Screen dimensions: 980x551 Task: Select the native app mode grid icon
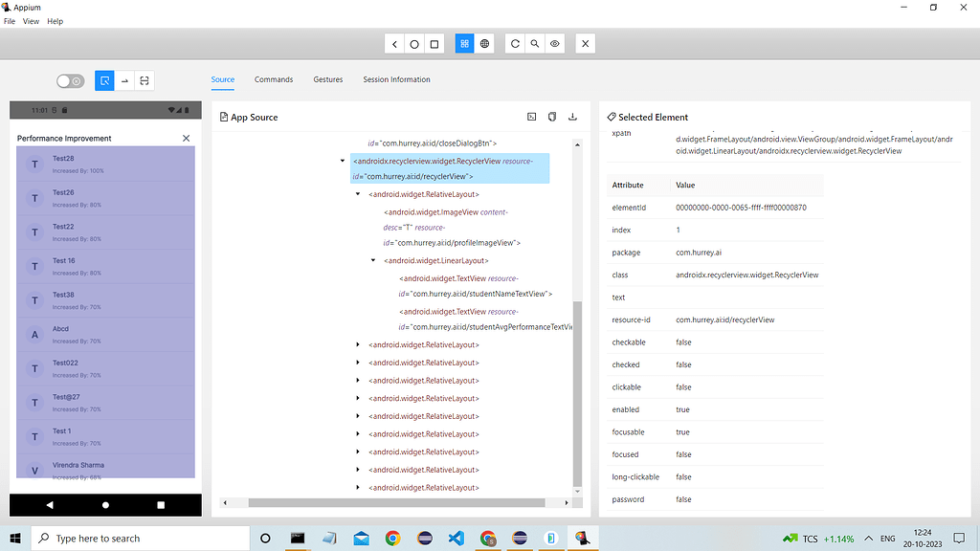tap(464, 43)
